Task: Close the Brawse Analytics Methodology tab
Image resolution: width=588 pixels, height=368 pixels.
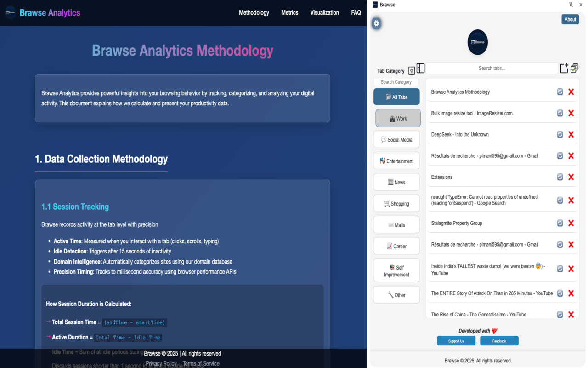Action: pyautogui.click(x=571, y=92)
